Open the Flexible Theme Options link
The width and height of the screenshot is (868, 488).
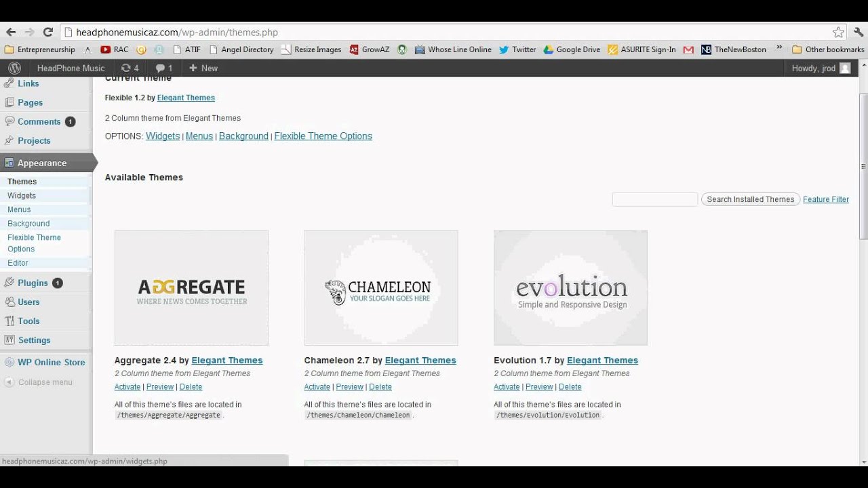323,136
